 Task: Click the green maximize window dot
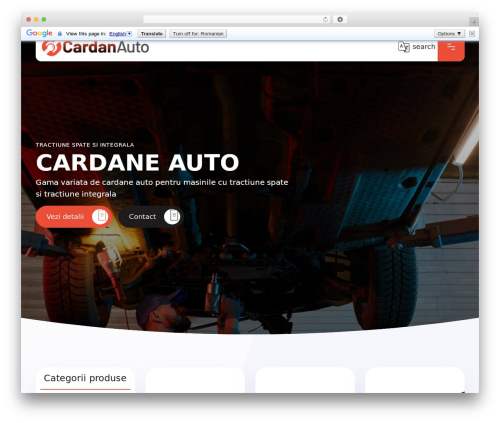point(44,20)
